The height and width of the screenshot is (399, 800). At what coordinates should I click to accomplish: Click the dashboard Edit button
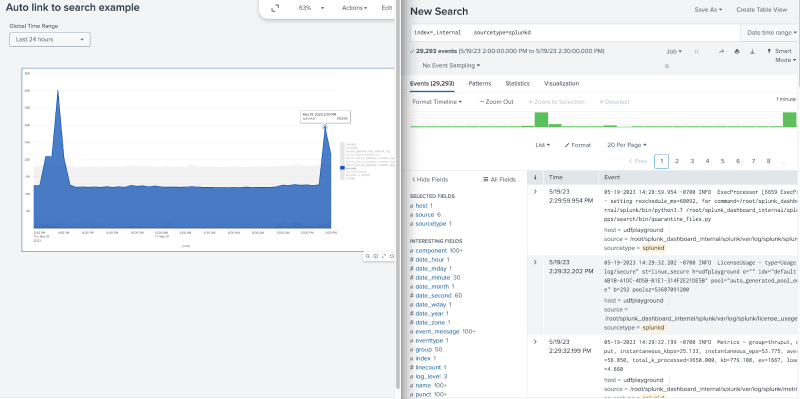coord(387,8)
